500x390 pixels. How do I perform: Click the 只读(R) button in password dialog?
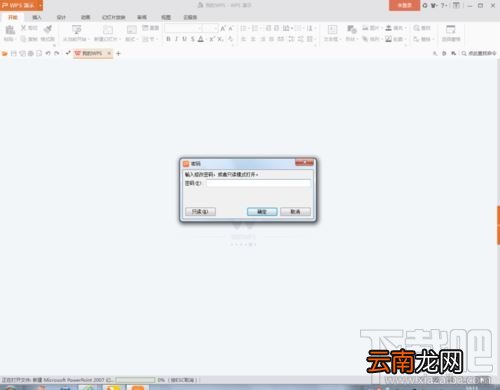pyautogui.click(x=200, y=212)
